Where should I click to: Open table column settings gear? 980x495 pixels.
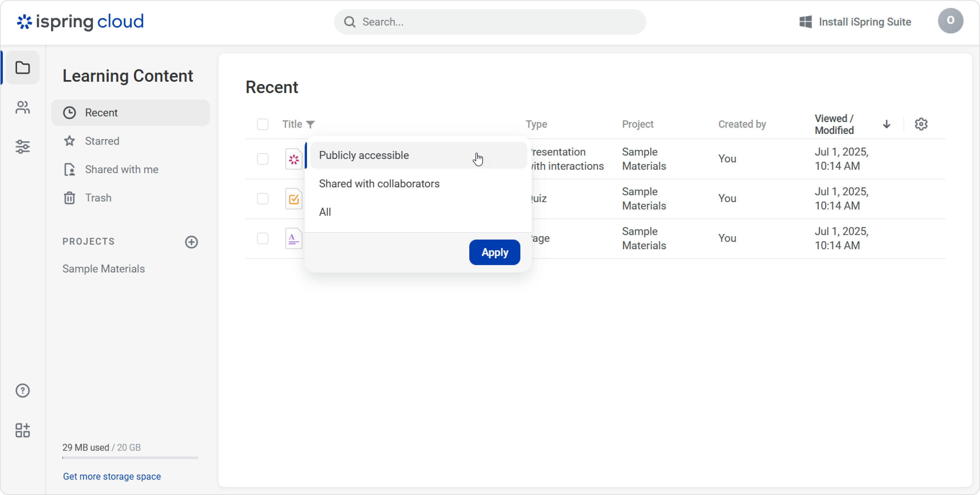pyautogui.click(x=921, y=124)
